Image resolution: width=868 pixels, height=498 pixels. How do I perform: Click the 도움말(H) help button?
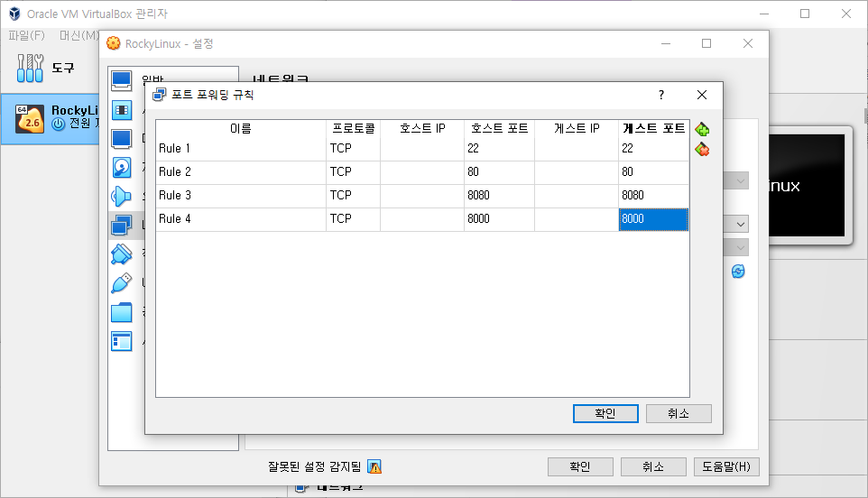726,466
